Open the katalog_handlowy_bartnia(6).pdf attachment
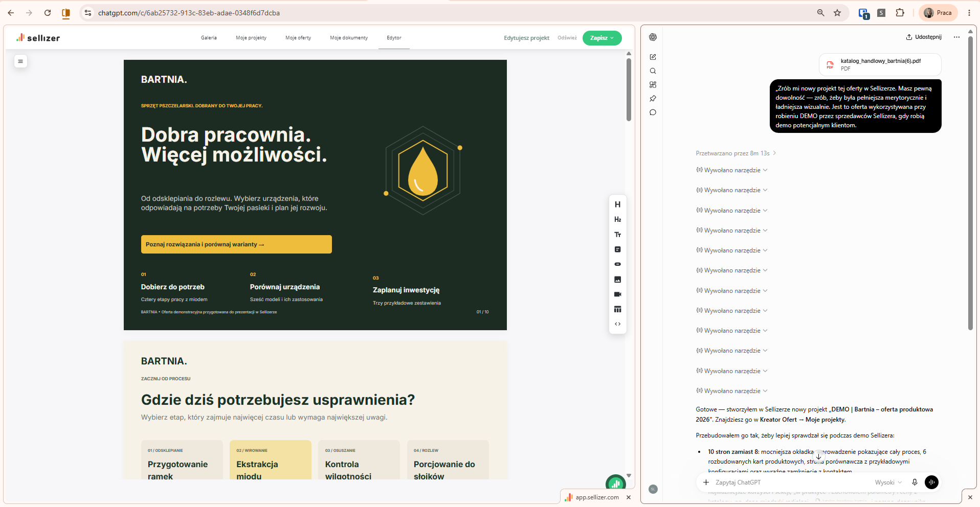The image size is (980, 507). (x=880, y=64)
